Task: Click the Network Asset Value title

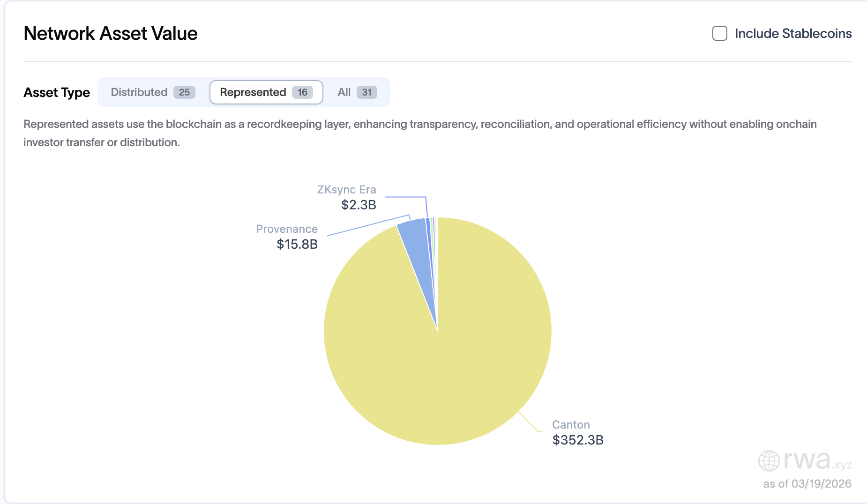Action: [111, 33]
